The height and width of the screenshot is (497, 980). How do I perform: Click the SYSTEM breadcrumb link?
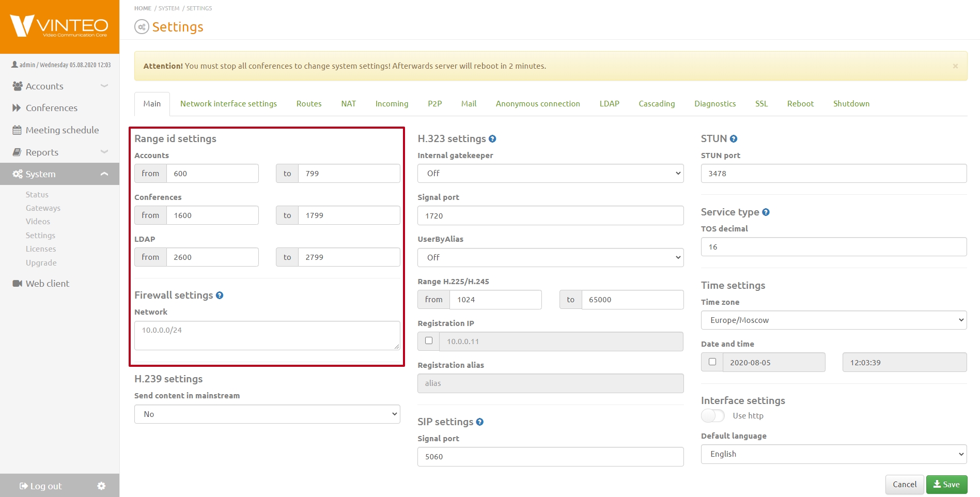coord(169,8)
